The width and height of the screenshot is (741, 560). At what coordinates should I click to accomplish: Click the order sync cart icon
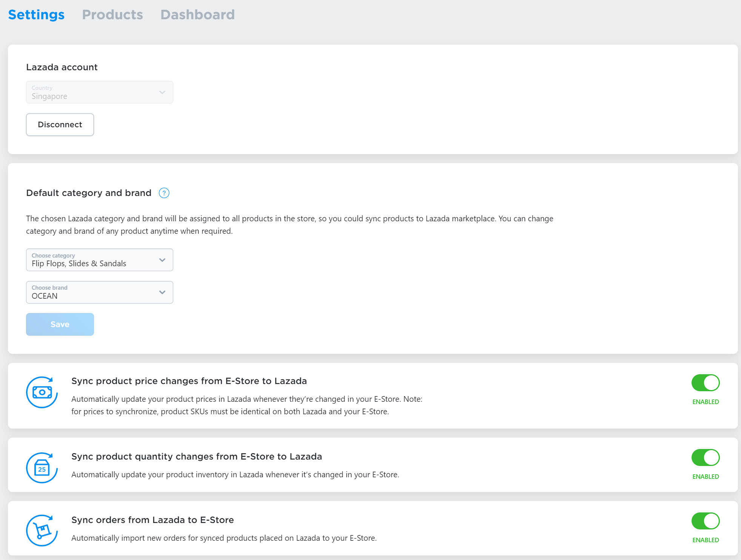42,531
